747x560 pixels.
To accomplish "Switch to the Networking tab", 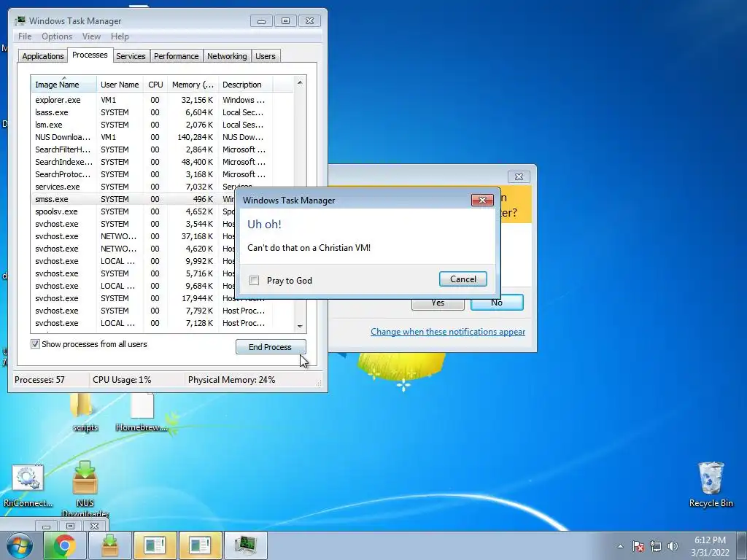I will click(x=227, y=56).
